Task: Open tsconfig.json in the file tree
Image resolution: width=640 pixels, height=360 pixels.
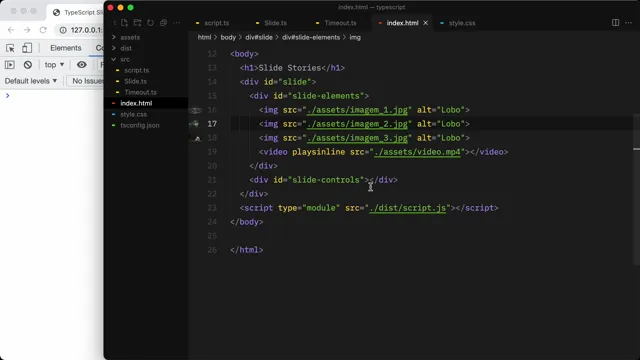Action: 140,125
